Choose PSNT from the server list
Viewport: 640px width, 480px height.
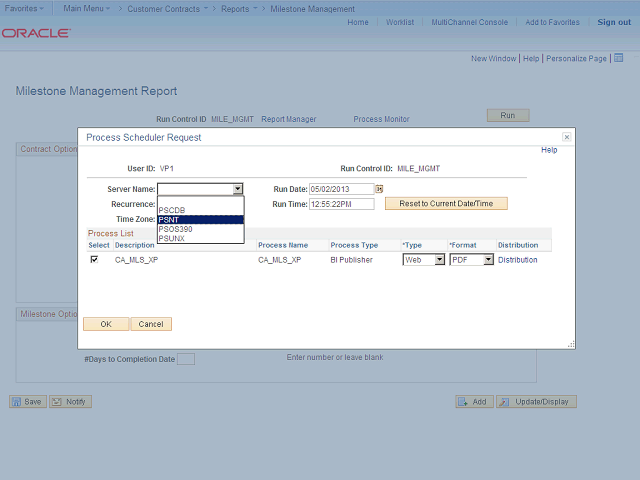coord(200,220)
